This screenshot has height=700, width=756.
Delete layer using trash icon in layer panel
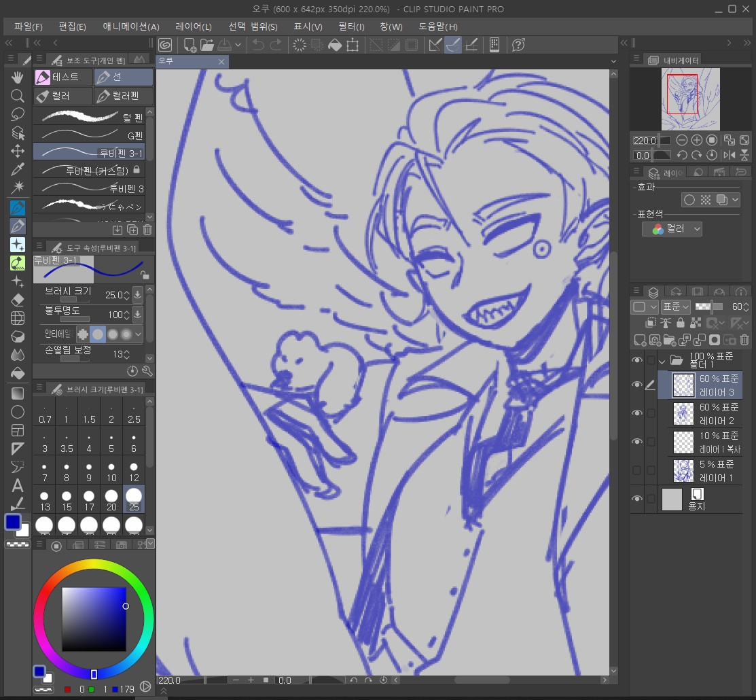[744, 340]
